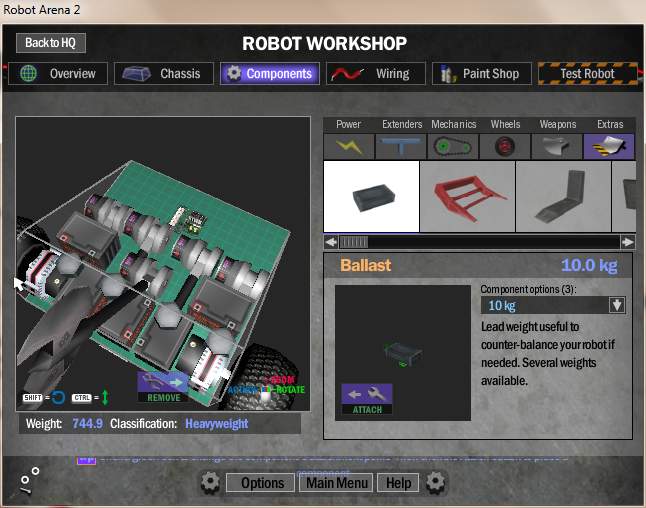Open the 10 kg component options dropdown

pyautogui.click(x=616, y=306)
